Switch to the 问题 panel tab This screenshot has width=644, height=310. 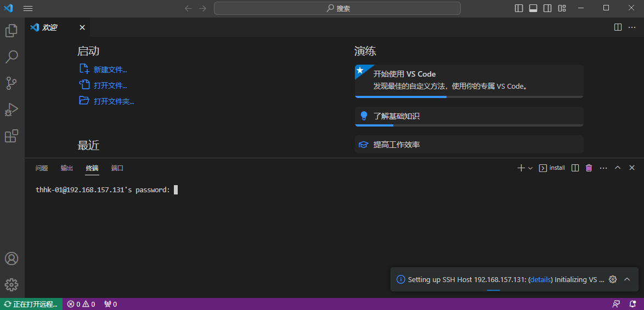click(x=42, y=168)
